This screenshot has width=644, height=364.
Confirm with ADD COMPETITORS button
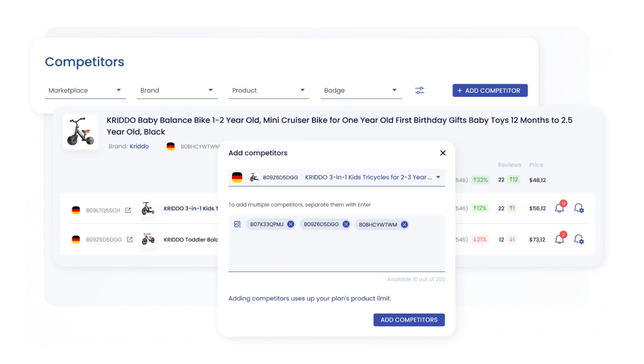(x=409, y=320)
